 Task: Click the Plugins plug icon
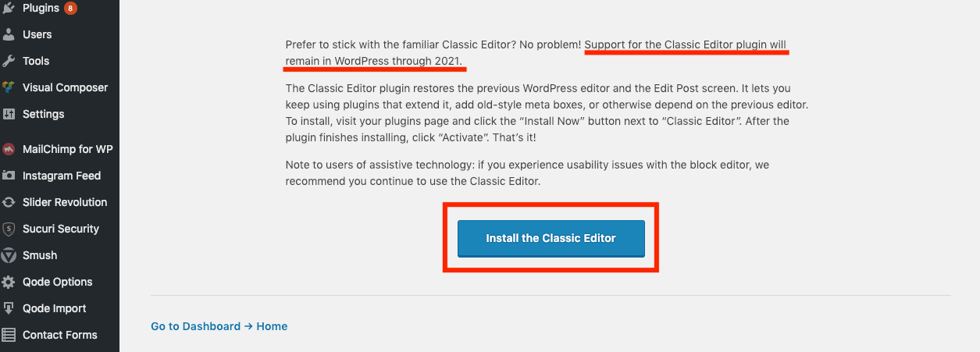tap(9, 9)
